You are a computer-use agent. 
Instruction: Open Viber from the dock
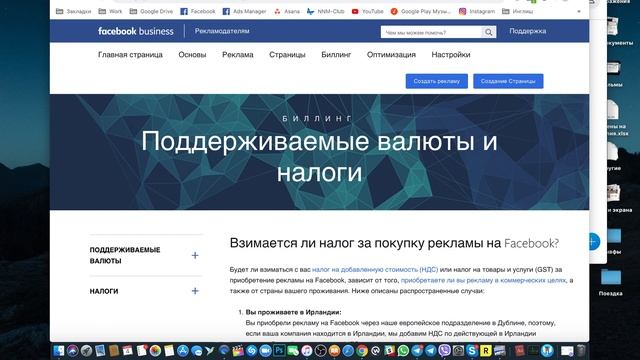click(444, 350)
